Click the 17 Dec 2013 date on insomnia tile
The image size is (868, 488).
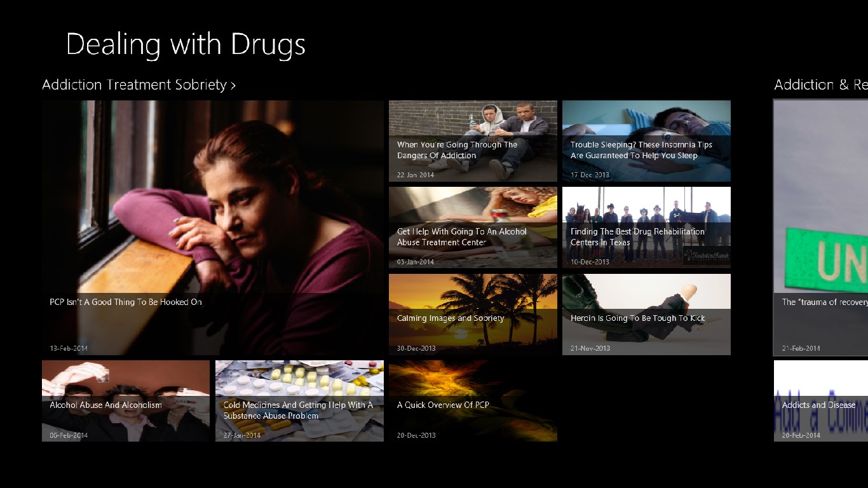pyautogui.click(x=589, y=175)
